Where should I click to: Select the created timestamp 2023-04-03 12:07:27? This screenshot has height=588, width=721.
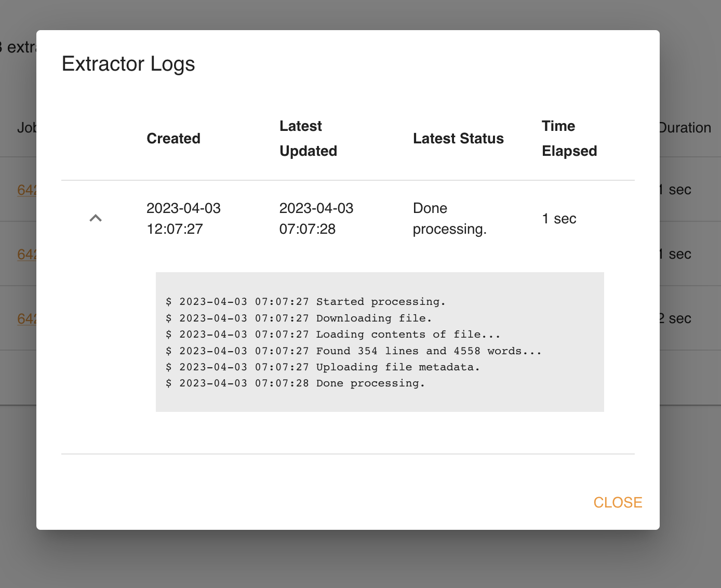(183, 219)
